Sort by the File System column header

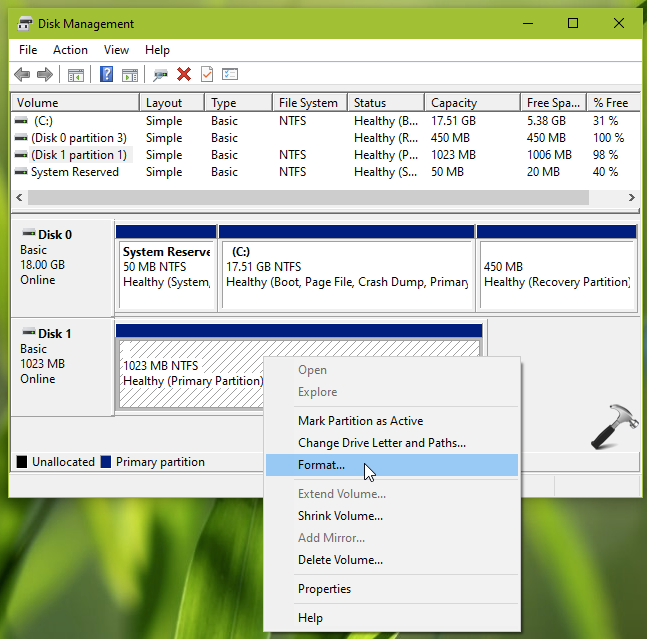(x=308, y=103)
